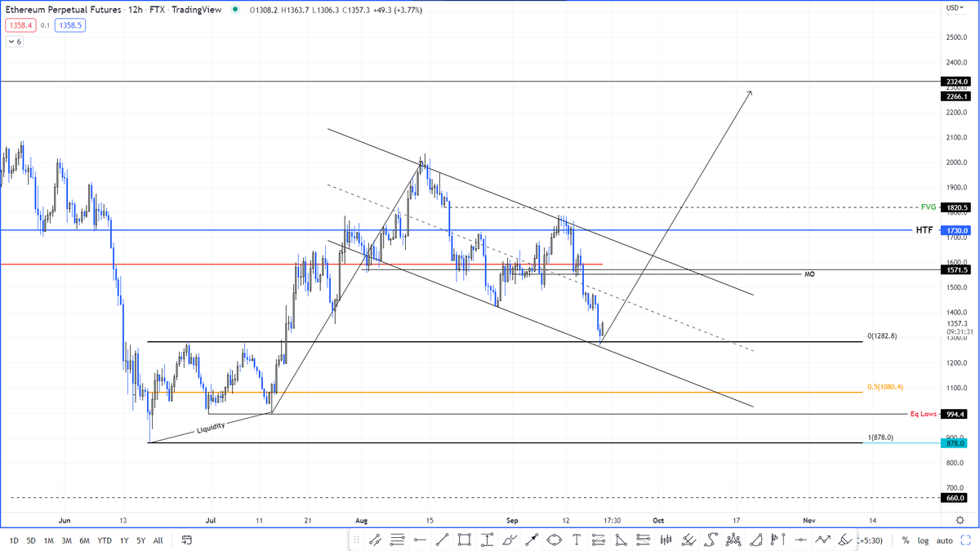Open the go to date icon

(x=187, y=540)
